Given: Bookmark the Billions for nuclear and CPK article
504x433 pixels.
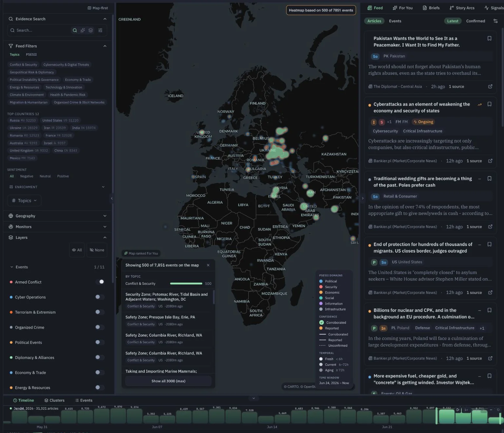Looking at the screenshot, I should pyautogui.click(x=489, y=310).
